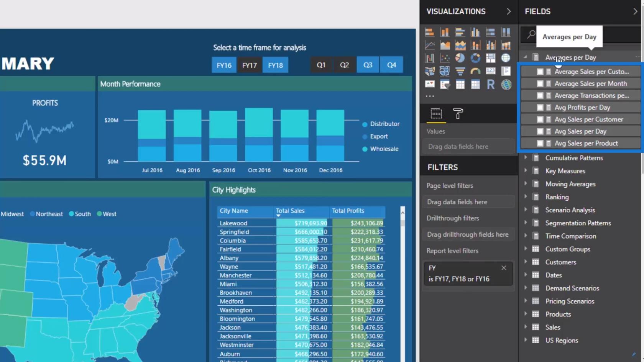Select the multi-row card visual
Screen dimensions: 644x362
coord(506,71)
